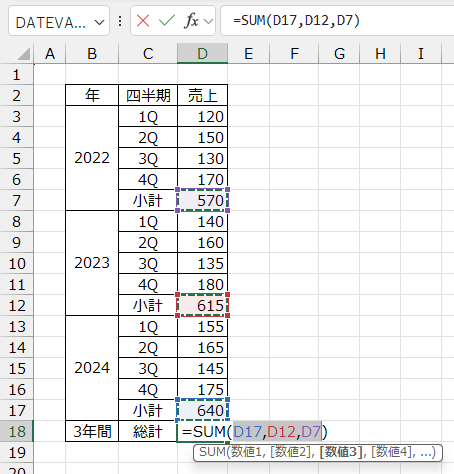This screenshot has width=454, height=474.
Task: Select column F header
Action: pyautogui.click(x=294, y=53)
